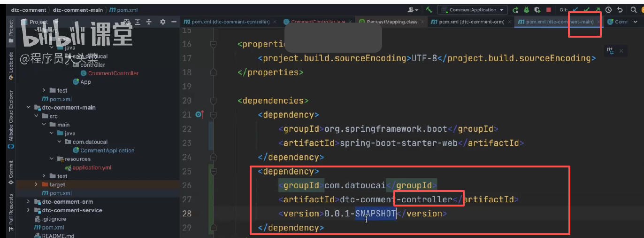Click Expand All icon in Project panel
The image size is (644, 238).
[138, 22]
